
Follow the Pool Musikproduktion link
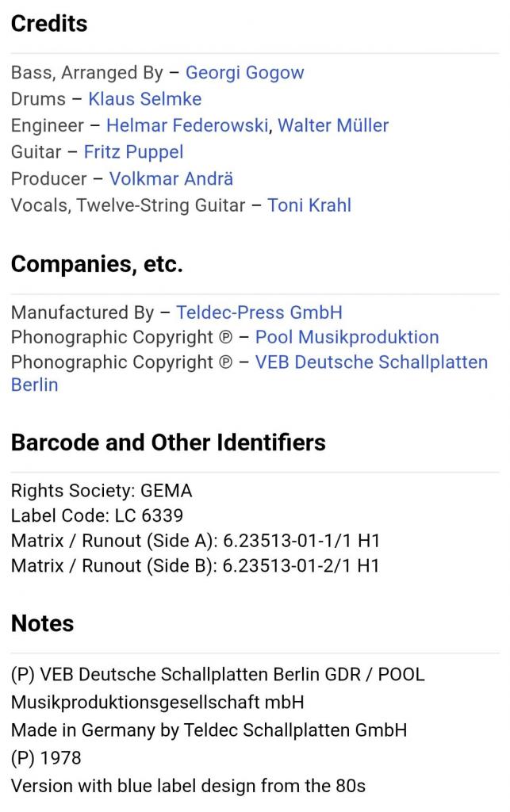tap(347, 337)
